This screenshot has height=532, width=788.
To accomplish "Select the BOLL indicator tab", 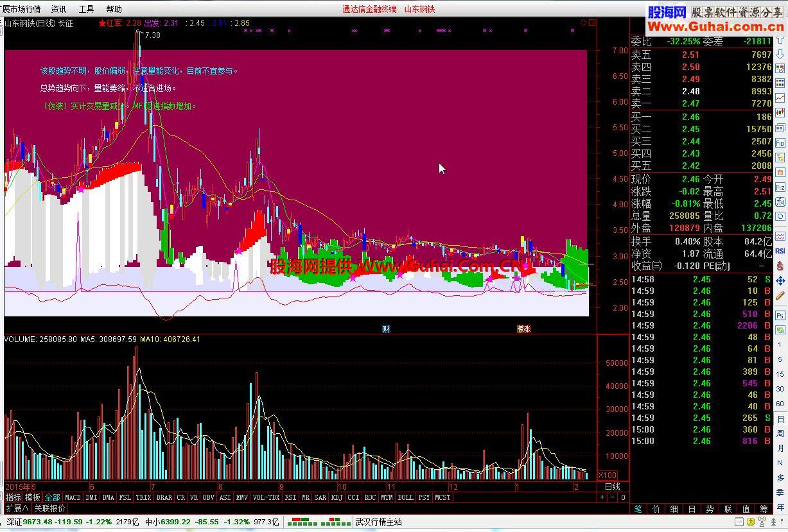I will pos(405,497).
